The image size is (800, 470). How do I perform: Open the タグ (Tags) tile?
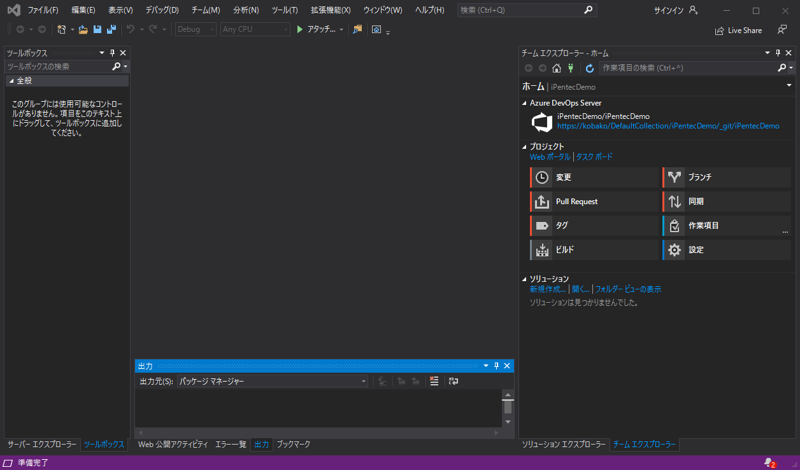pyautogui.click(x=594, y=226)
